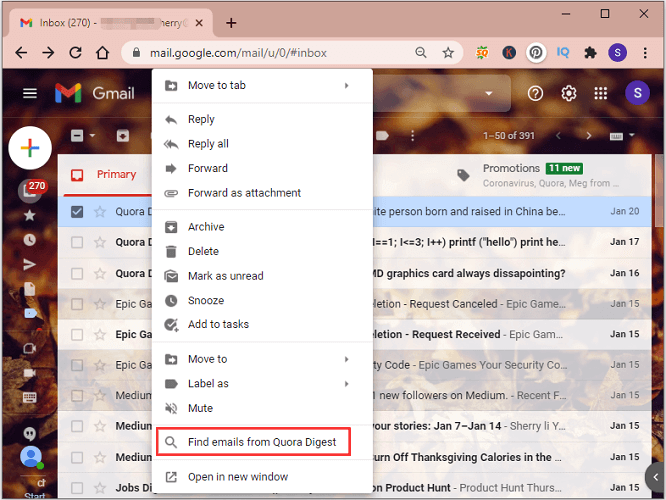
Task: Open Starred mail in the sidebar
Action: point(29,215)
